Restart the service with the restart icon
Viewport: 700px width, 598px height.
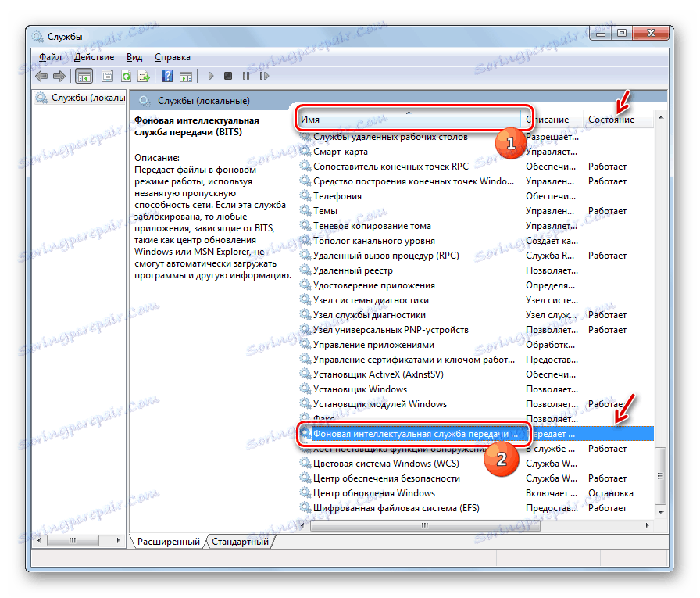(264, 76)
